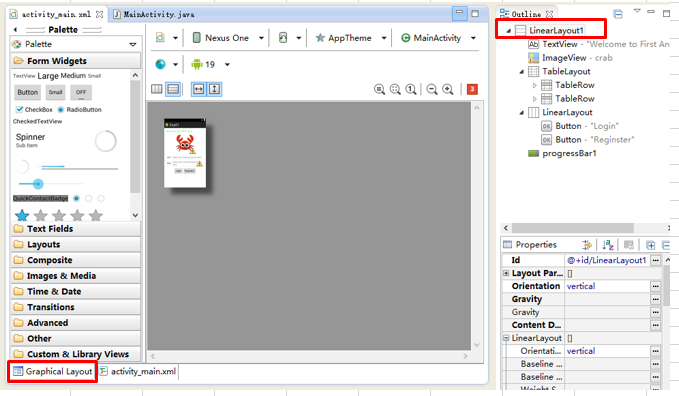Open the Images & Media palette category
Viewport: 679px width, 396px height.
point(76,276)
